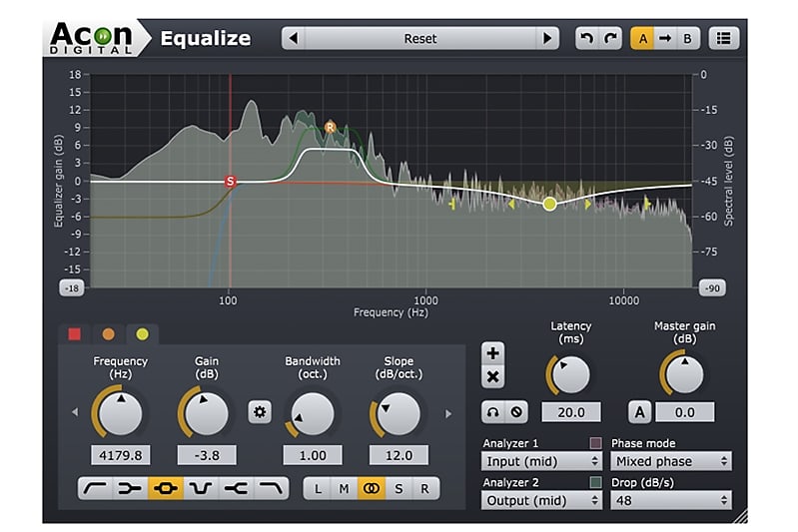Screen dimensions: 798x532
Task: Open the preset list menu icon
Action: [x=724, y=38]
